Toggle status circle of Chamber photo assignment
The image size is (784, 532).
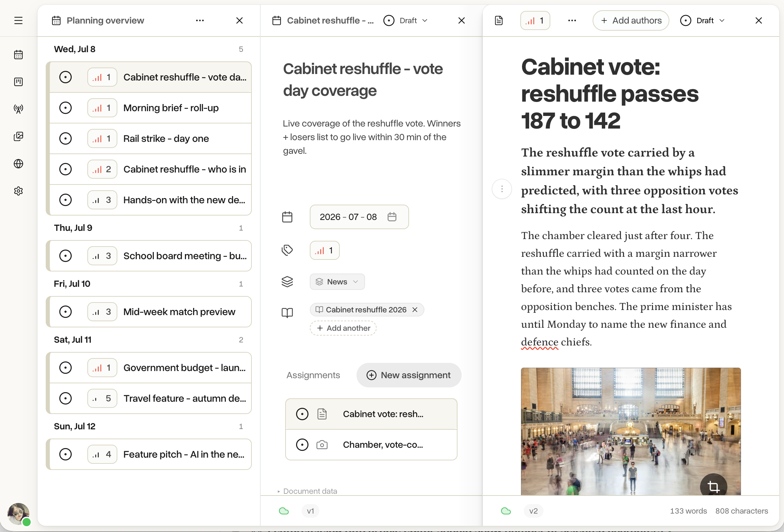(302, 445)
